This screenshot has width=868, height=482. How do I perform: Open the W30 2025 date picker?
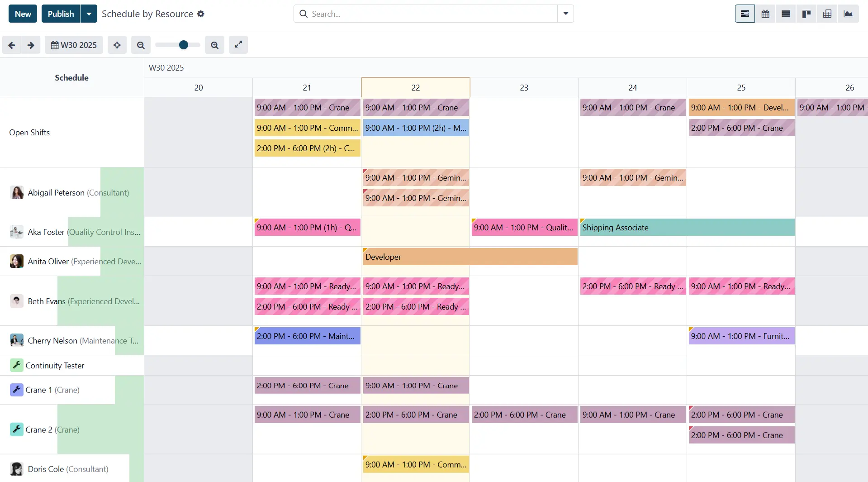[74, 45]
